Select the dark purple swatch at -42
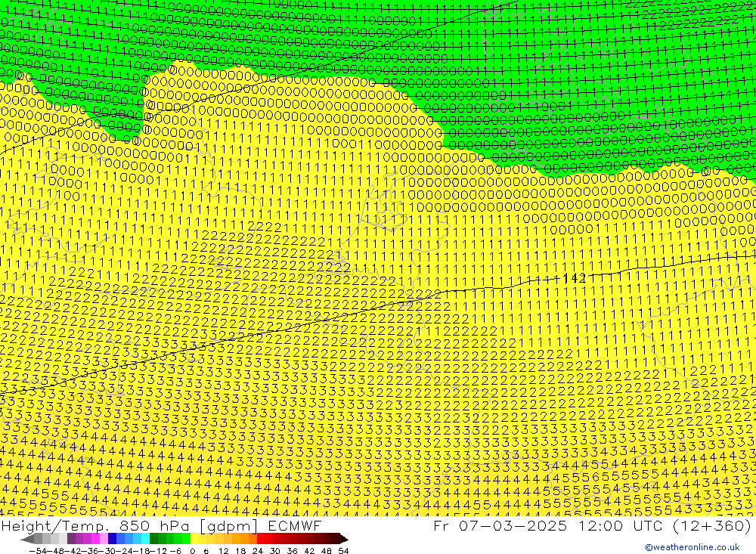 tap(71, 540)
